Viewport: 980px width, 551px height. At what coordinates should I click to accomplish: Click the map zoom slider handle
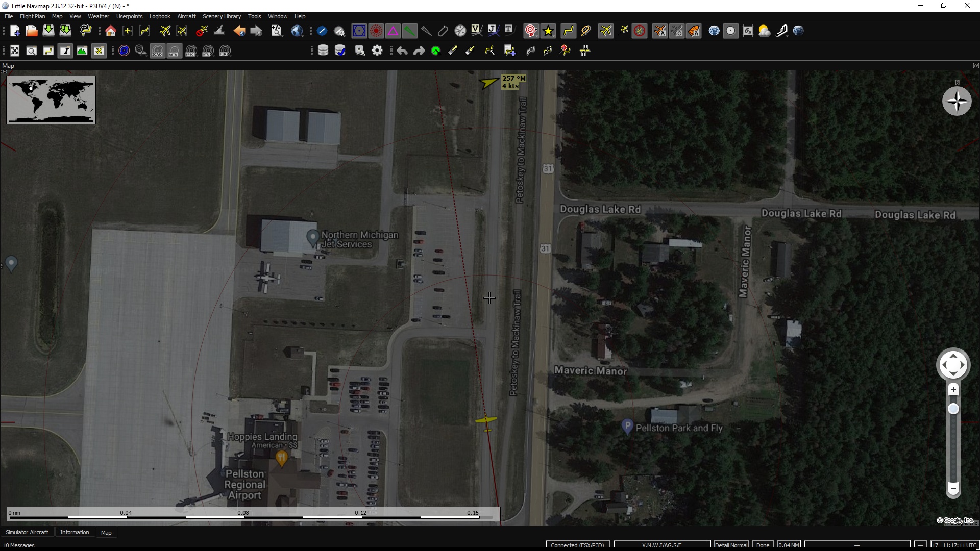pyautogui.click(x=953, y=409)
